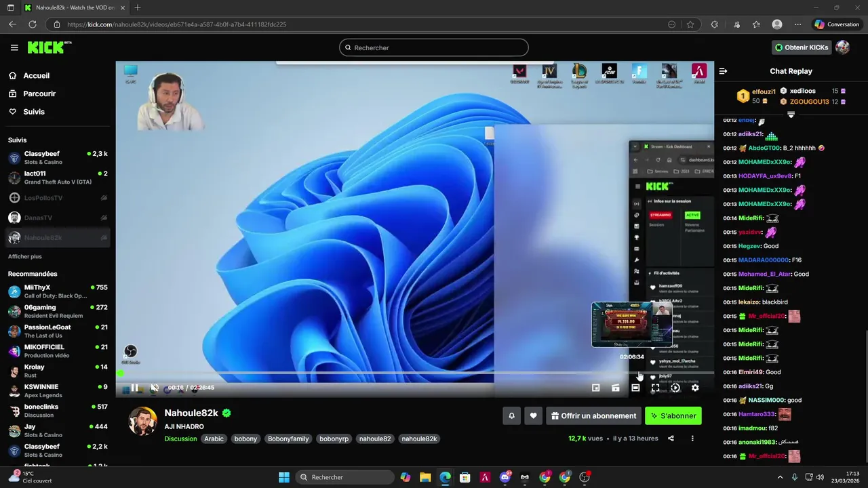Open Krolay Rust channel
This screenshot has height=488, width=868.
58,371
